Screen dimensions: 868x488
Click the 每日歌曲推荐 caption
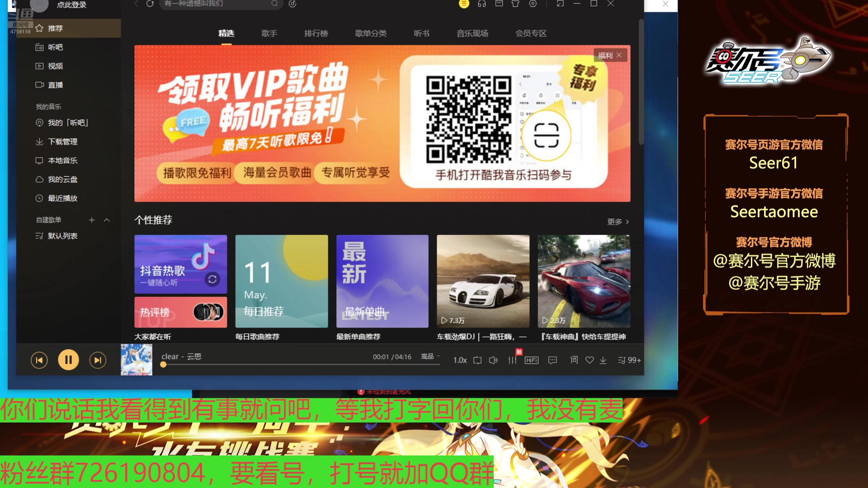257,337
